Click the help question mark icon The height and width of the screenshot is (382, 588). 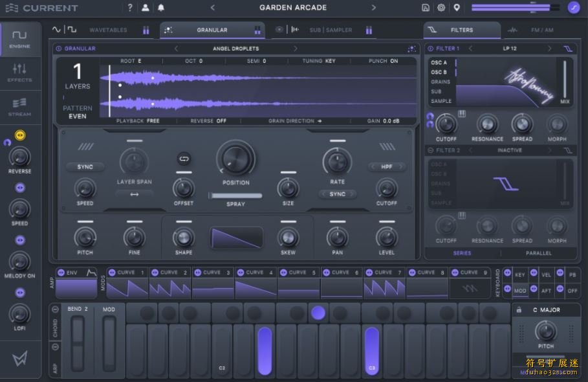pyautogui.click(x=130, y=8)
